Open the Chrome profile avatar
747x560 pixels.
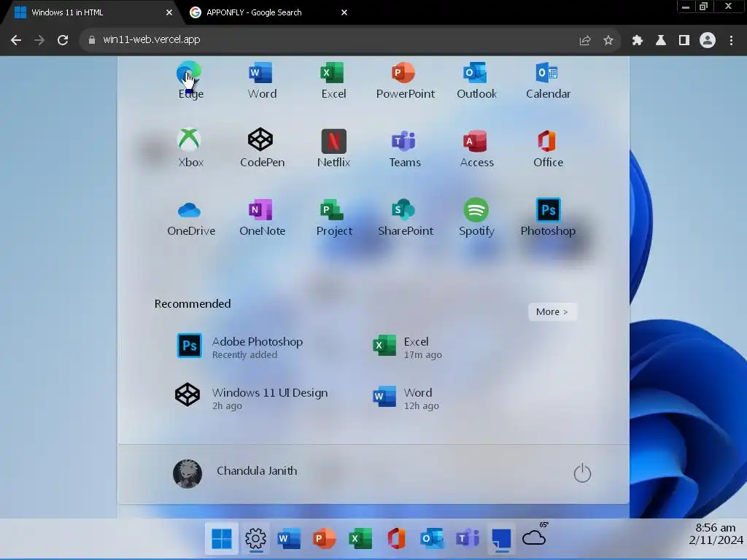pyautogui.click(x=708, y=41)
